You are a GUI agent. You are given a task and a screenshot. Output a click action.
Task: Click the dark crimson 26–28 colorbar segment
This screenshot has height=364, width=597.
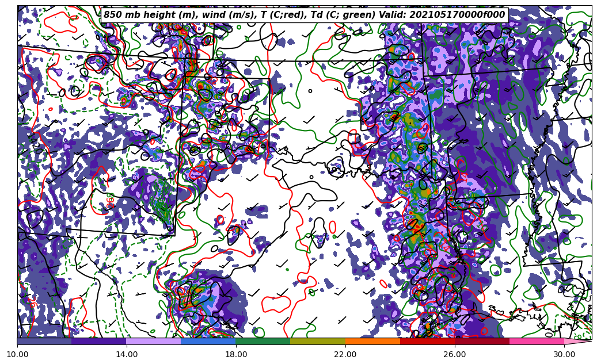tap(481, 341)
